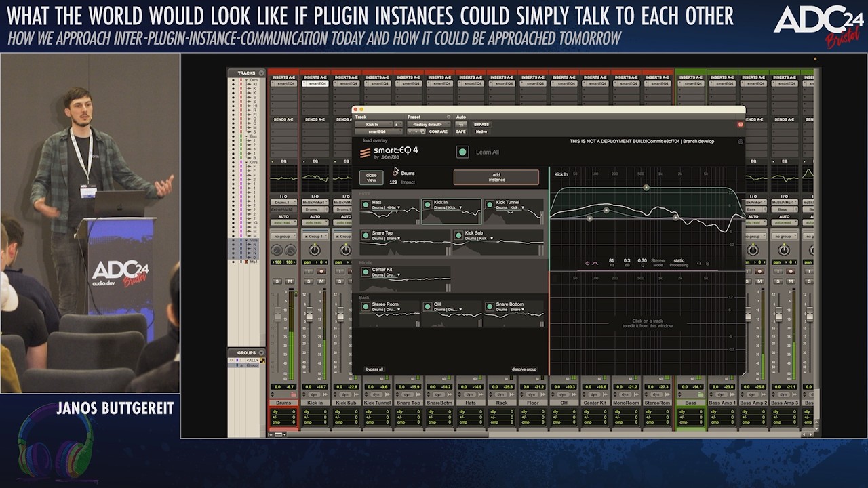The width and height of the screenshot is (868, 488).
Task: Click the plugin BYPASS button
Action: click(481, 125)
